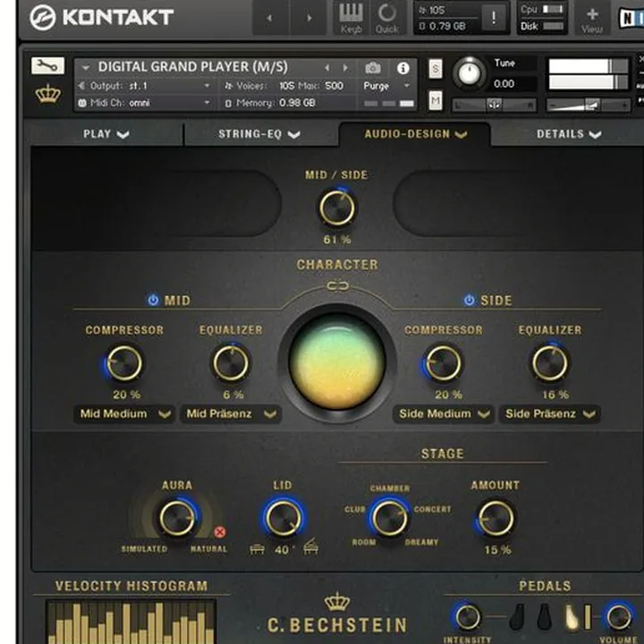Go to previous preset in the top bar
Viewport: 644px width, 644px height.
point(269,18)
